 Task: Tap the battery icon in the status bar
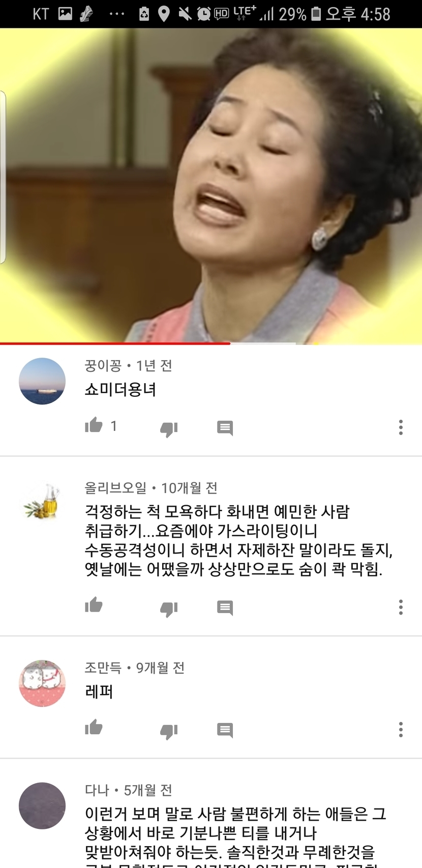(316, 14)
